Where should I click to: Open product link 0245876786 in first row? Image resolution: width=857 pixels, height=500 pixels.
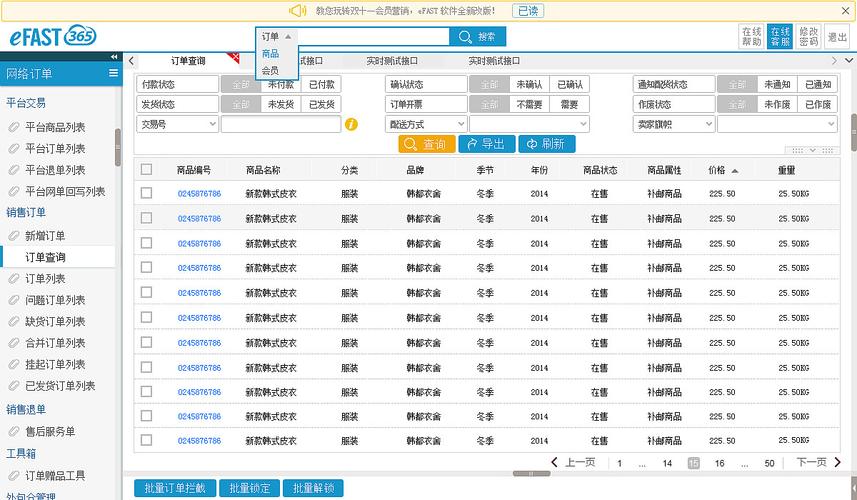pos(199,193)
